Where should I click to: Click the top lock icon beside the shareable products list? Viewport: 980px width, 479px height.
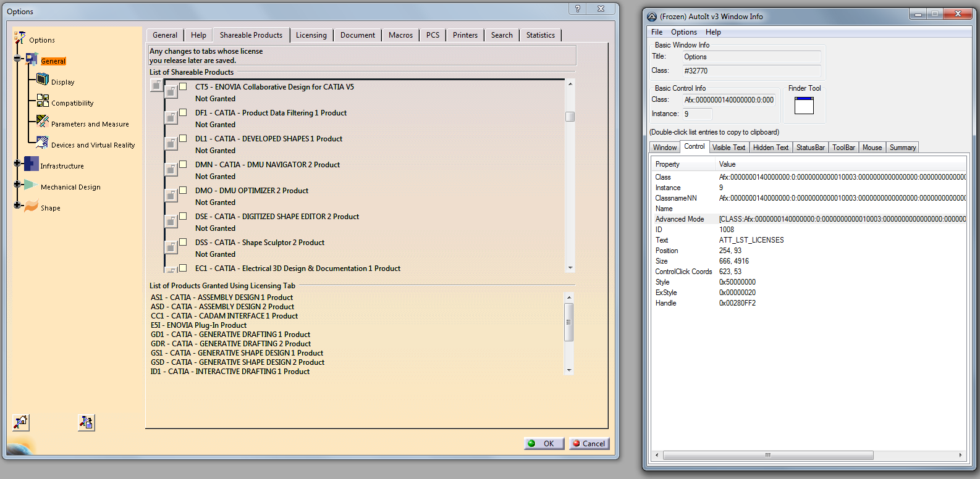click(x=156, y=85)
